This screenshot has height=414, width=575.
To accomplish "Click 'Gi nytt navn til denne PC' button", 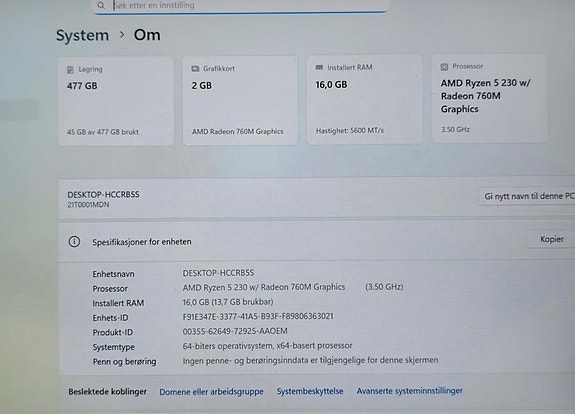I will 528,196.
